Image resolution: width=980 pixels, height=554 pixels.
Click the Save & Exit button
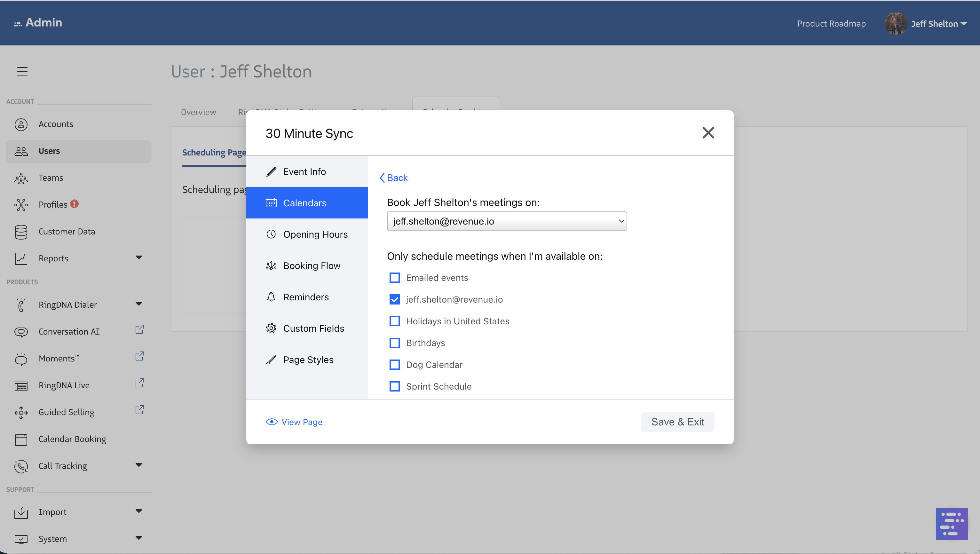tap(677, 422)
